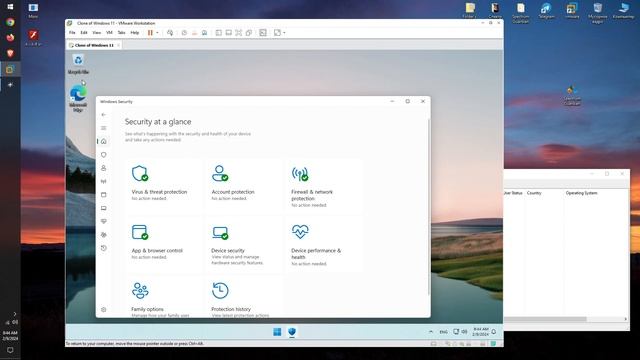The height and width of the screenshot is (360, 640).
Task: Open Chrome from host taskbar
Action: click(x=10, y=22)
